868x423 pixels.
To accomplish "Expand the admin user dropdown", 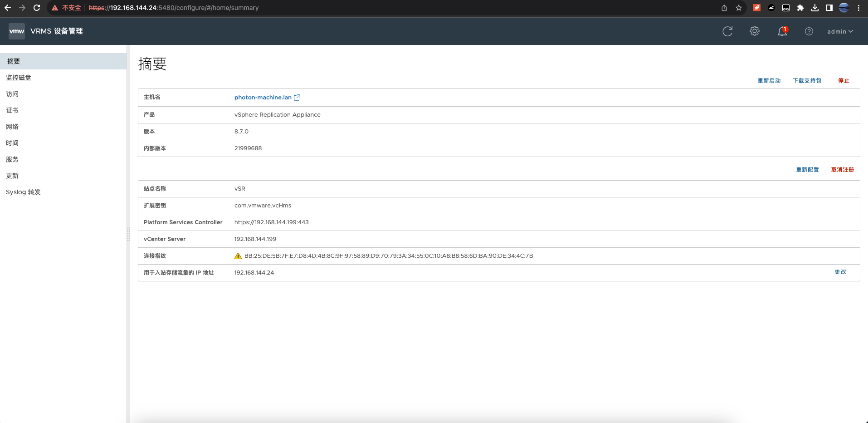I will 840,31.
